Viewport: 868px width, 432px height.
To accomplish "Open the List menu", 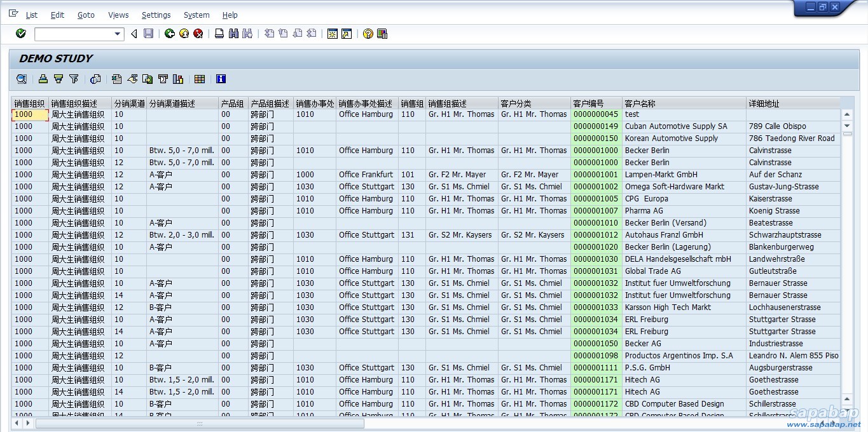I will 31,15.
